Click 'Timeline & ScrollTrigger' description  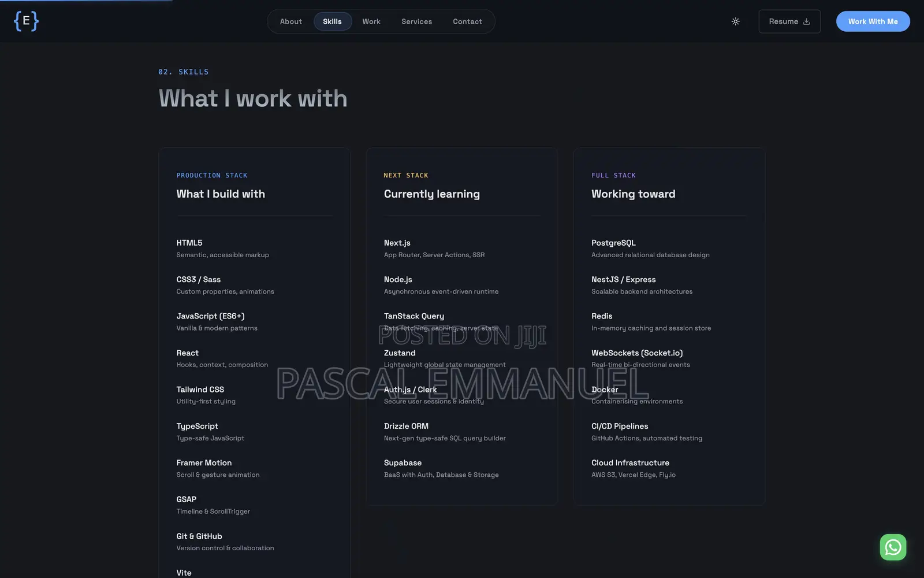213,512
